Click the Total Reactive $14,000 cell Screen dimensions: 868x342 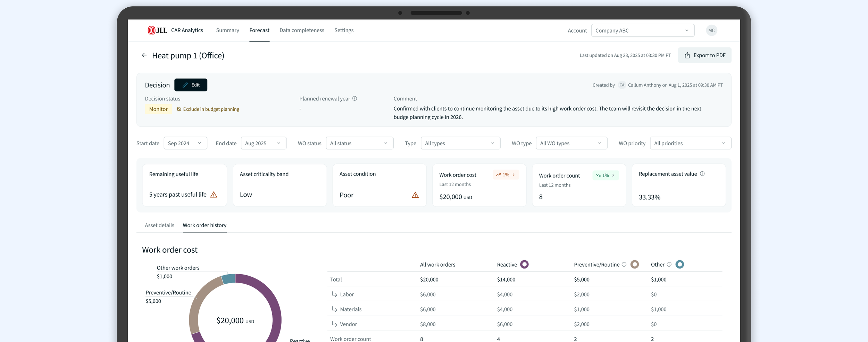coord(506,279)
